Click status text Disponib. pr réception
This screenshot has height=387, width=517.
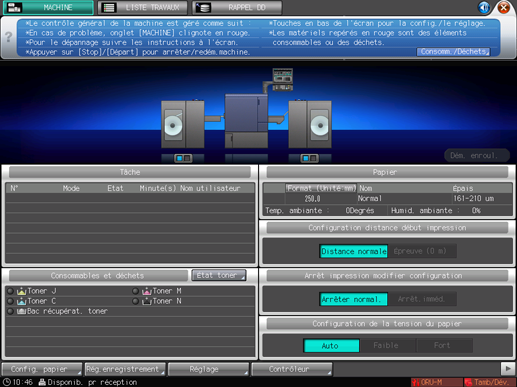92,382
